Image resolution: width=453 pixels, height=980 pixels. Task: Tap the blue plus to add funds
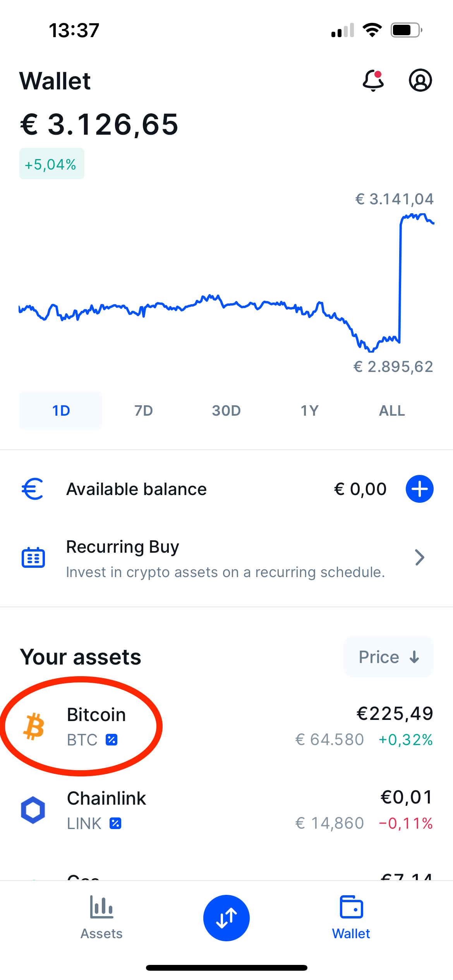[x=420, y=489]
